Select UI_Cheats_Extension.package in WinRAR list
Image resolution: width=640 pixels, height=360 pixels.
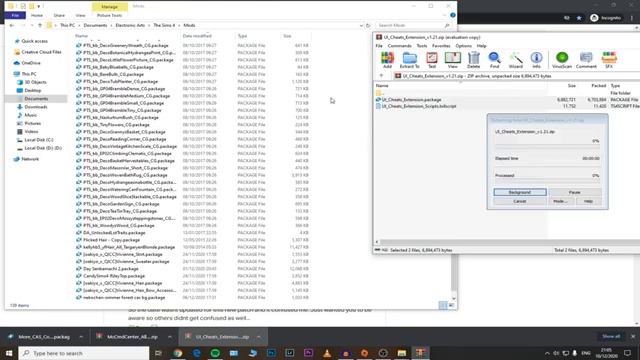411,100
